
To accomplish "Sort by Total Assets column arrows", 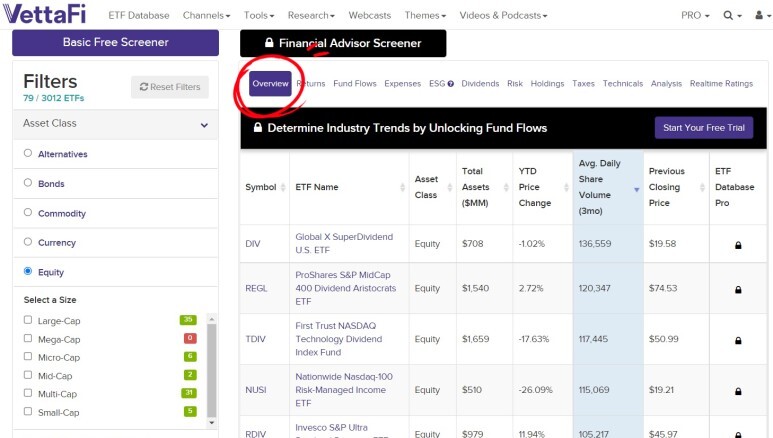I will (506, 187).
